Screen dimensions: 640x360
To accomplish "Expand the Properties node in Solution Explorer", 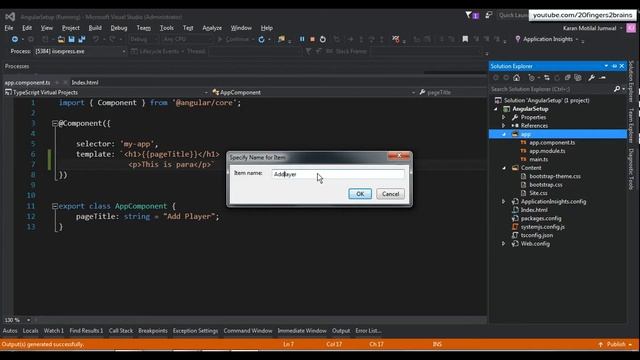I will point(504,117).
